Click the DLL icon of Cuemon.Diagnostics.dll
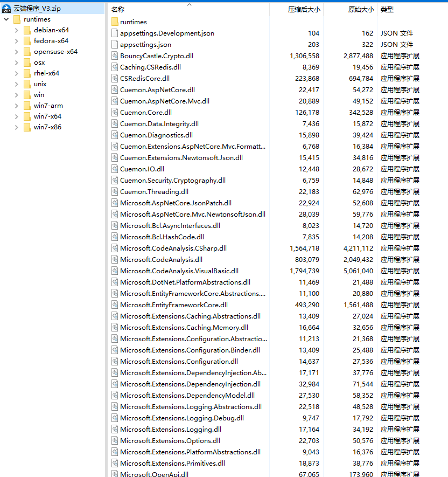Viewport: 448px width, 477px height. pyautogui.click(x=115, y=135)
